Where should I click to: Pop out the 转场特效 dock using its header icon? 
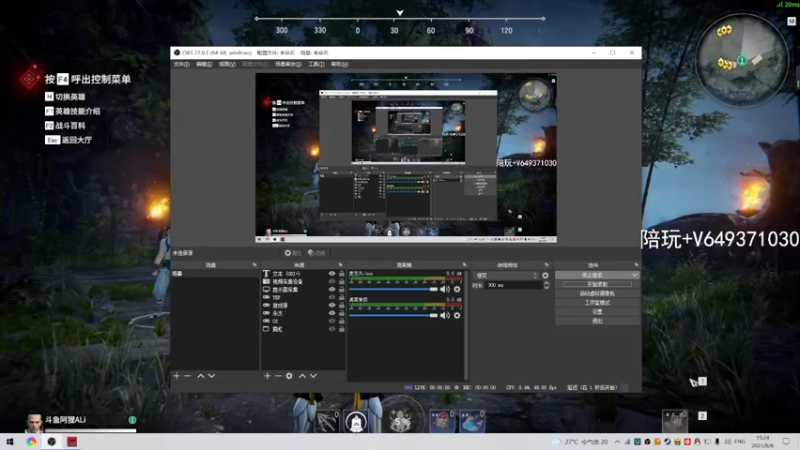tap(546, 265)
